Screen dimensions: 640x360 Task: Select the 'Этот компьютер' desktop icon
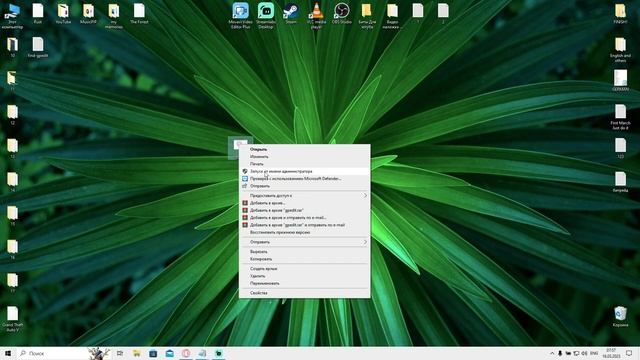[12, 16]
